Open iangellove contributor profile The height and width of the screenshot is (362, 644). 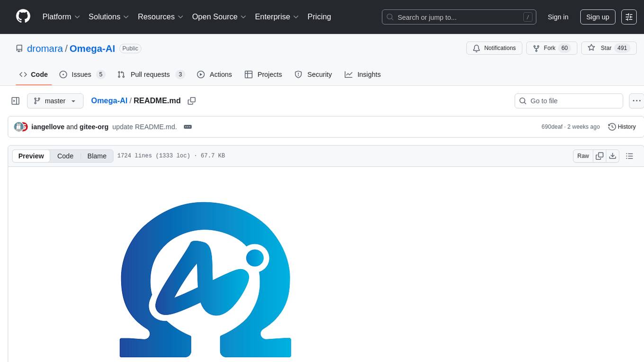(48, 127)
